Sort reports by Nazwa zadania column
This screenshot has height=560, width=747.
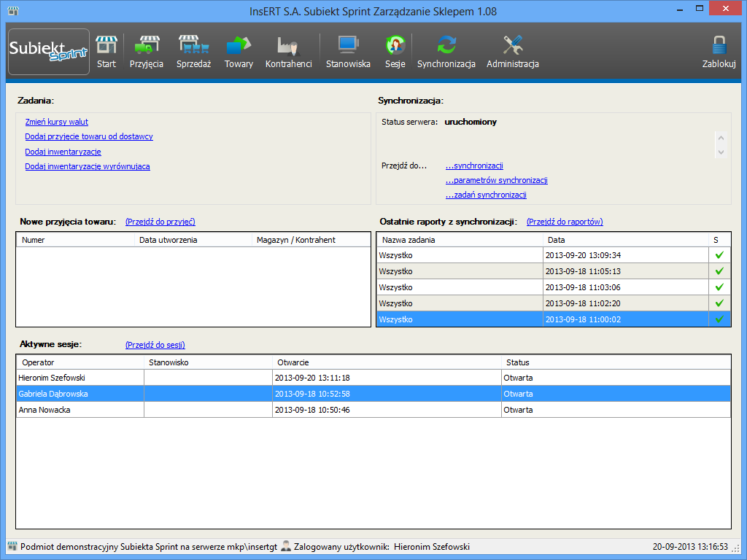460,240
